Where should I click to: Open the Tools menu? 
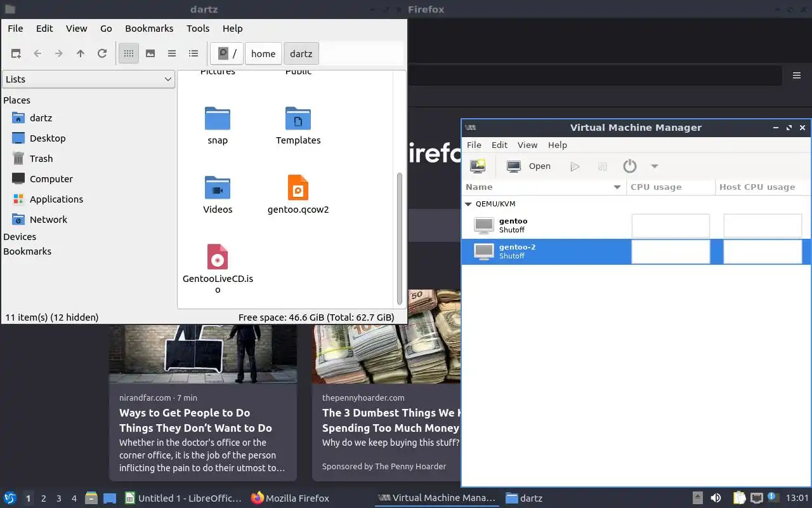[198, 29]
